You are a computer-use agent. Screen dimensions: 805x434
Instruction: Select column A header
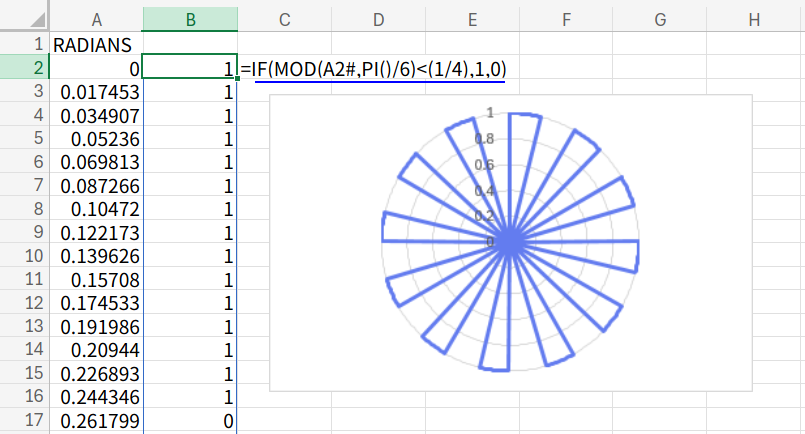96,19
